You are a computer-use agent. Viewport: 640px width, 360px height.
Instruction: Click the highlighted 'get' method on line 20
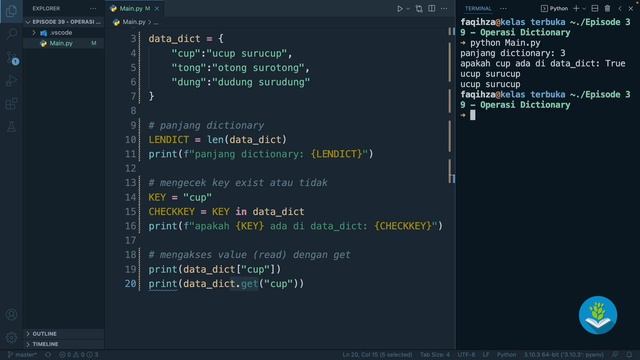[x=249, y=284]
